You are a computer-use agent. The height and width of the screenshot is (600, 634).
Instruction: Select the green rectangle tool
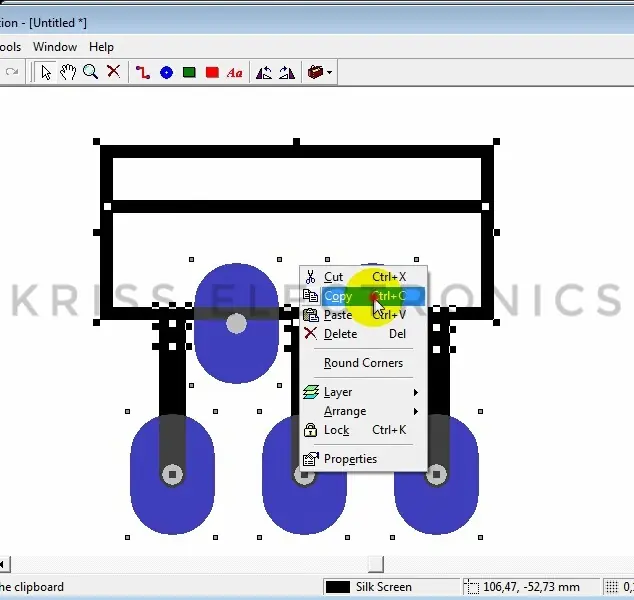tap(189, 73)
